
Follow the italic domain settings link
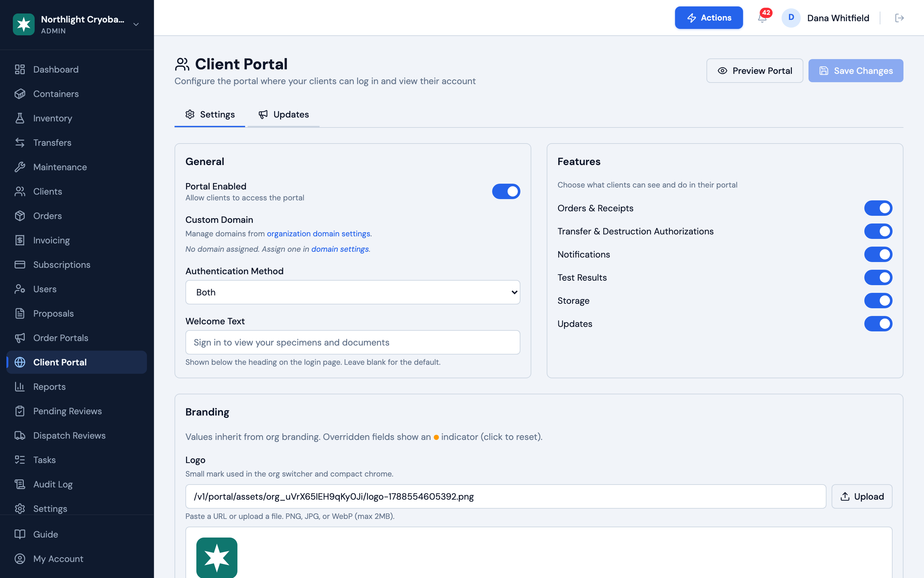tap(340, 249)
